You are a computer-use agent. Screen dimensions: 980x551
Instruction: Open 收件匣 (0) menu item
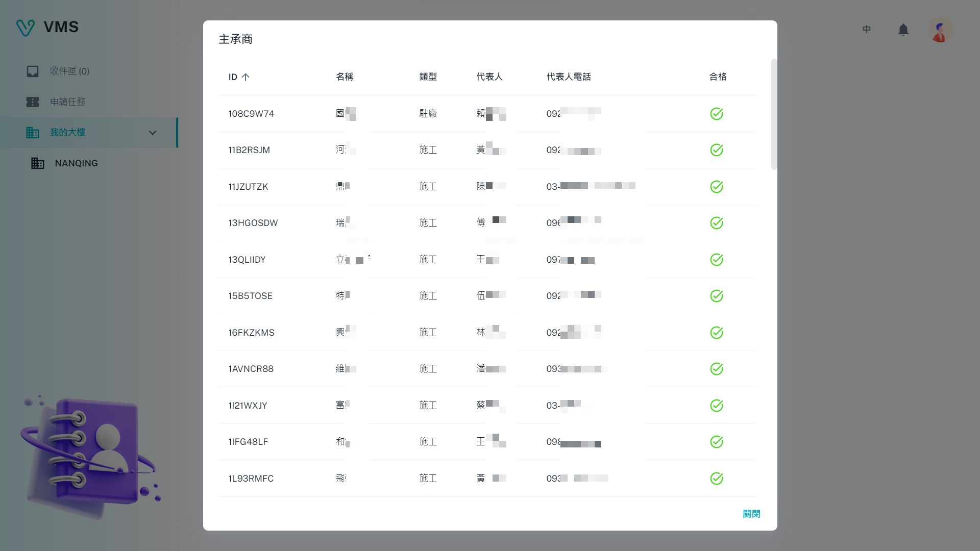click(x=69, y=71)
